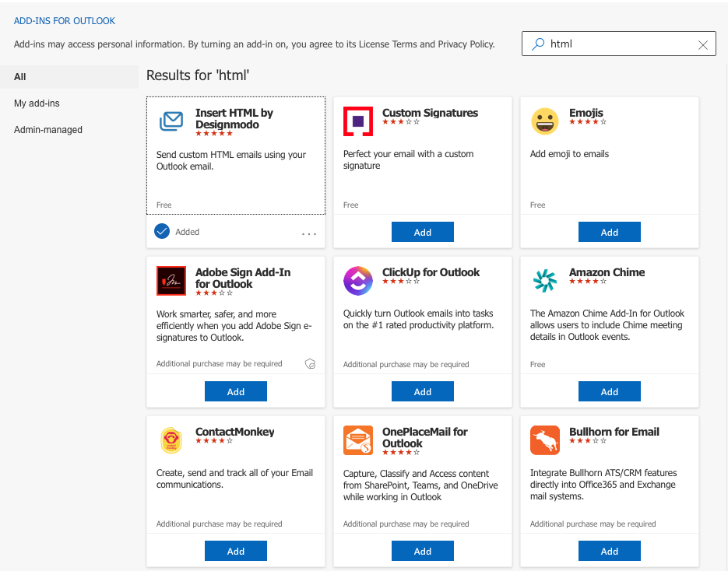The height and width of the screenshot is (571, 728).
Task: Click the Emojis star rating
Action: (588, 122)
